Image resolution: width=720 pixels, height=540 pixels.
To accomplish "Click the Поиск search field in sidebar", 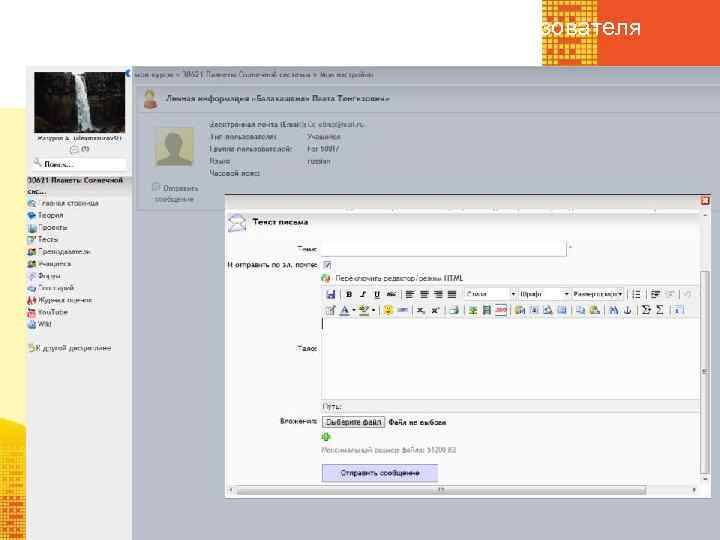I will [x=84, y=164].
